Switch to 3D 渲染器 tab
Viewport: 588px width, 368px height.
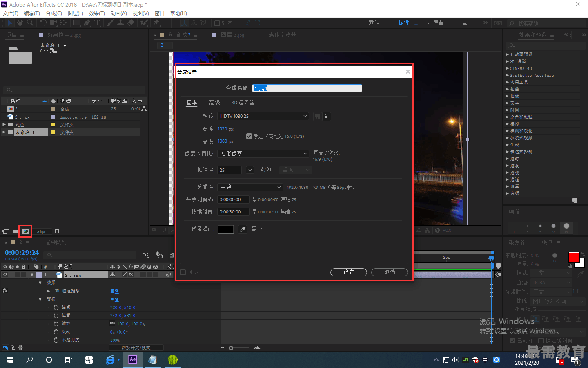click(243, 103)
